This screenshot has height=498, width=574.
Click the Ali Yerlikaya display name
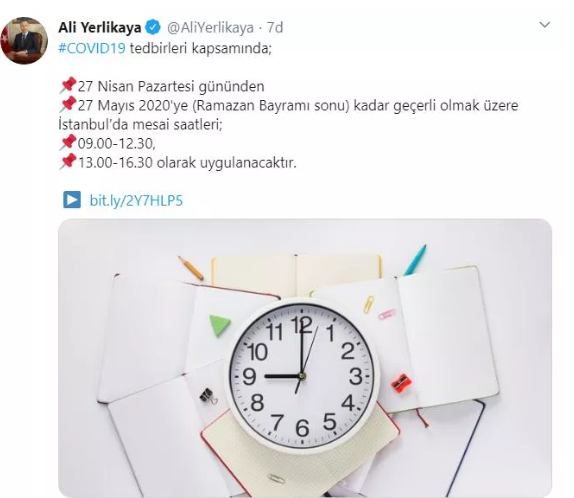click(x=100, y=28)
